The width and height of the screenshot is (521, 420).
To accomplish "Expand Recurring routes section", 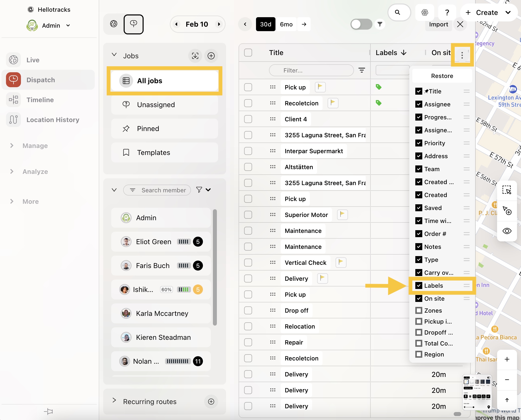I will [114, 400].
